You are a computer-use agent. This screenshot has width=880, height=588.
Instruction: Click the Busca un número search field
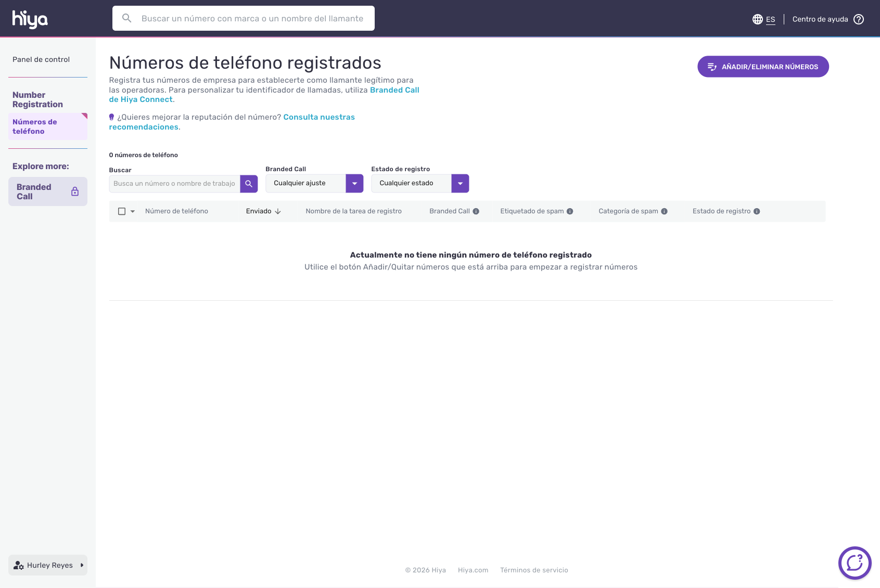pos(174,184)
